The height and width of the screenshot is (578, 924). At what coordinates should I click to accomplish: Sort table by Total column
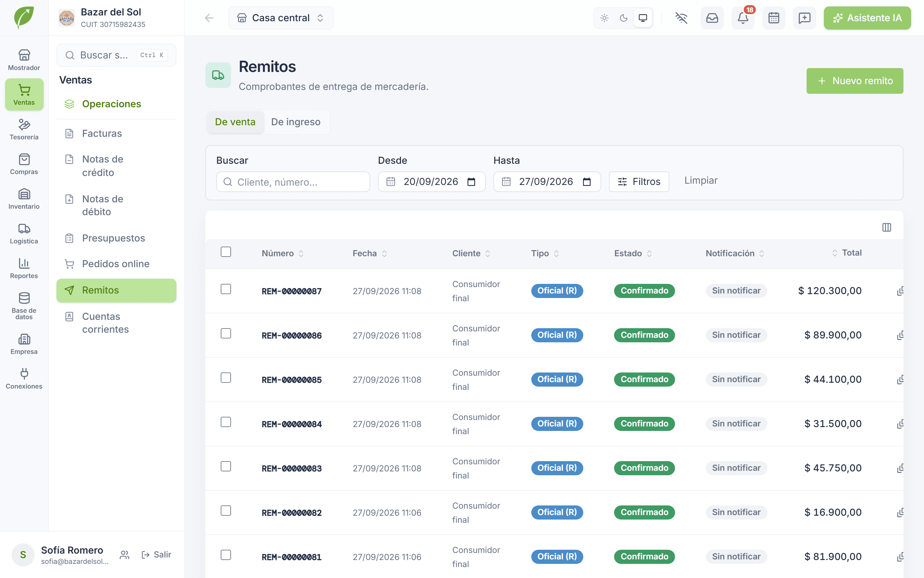pos(846,253)
